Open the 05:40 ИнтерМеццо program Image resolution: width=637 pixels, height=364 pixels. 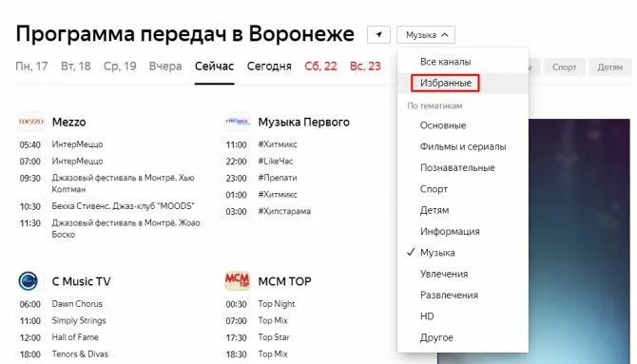coord(77,144)
